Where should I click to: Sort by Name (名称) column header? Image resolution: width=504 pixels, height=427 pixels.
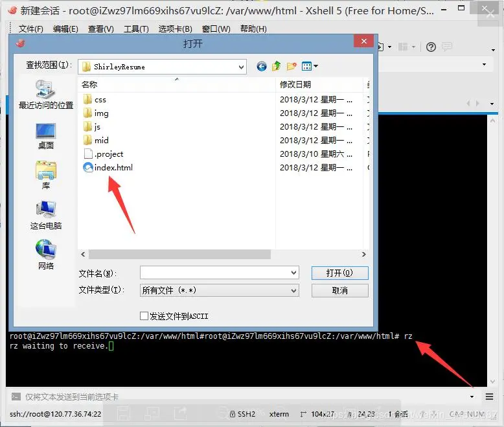click(x=176, y=85)
